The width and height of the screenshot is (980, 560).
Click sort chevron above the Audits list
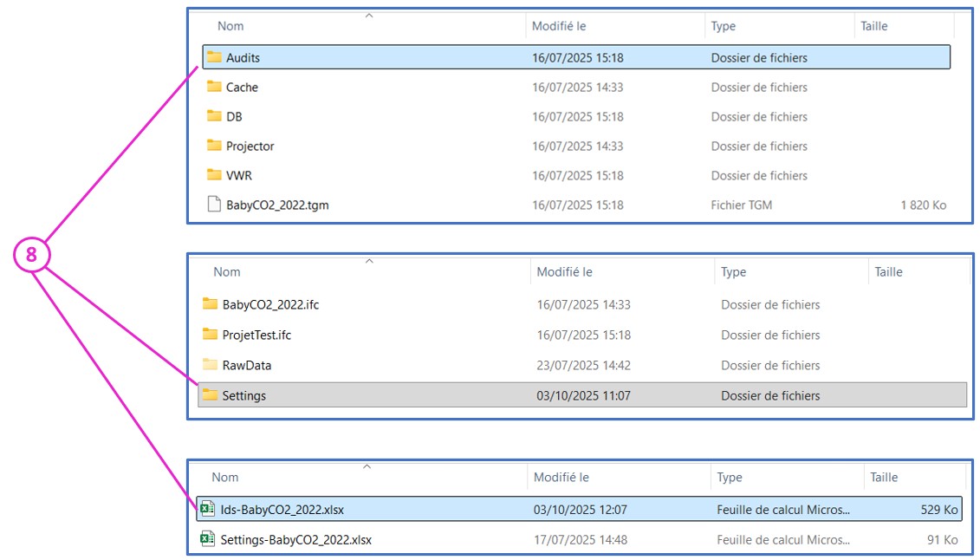point(369,15)
